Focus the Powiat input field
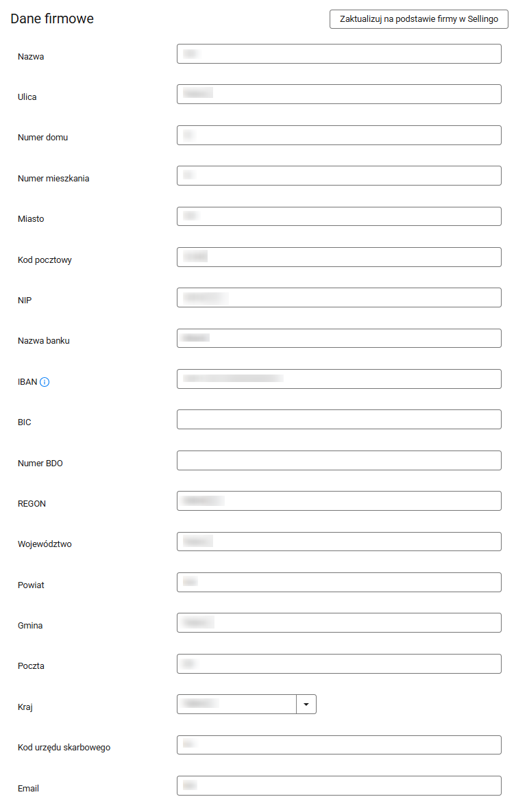516x812 pixels. click(x=339, y=583)
